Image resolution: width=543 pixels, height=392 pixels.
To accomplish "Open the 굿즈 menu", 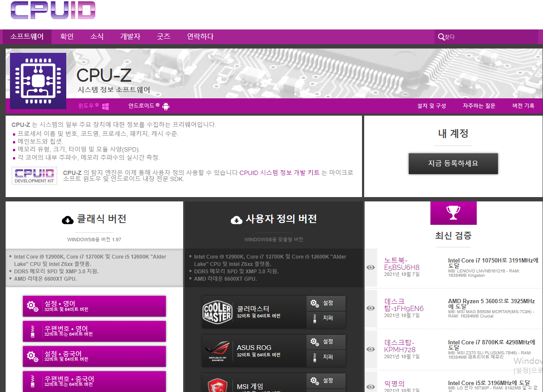I will pyautogui.click(x=163, y=37).
